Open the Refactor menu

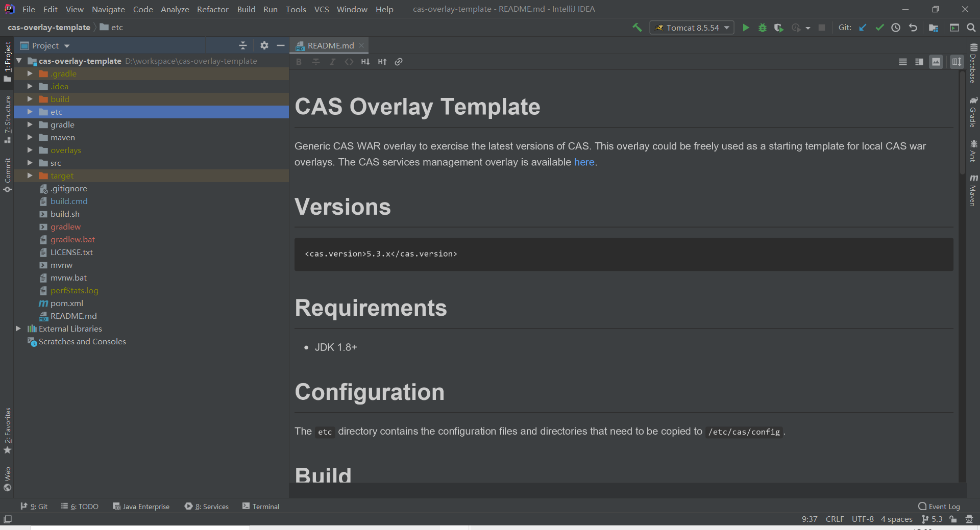coord(212,9)
